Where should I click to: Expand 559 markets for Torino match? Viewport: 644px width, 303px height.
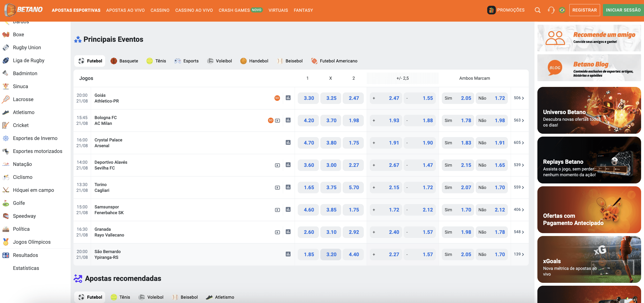[519, 187]
